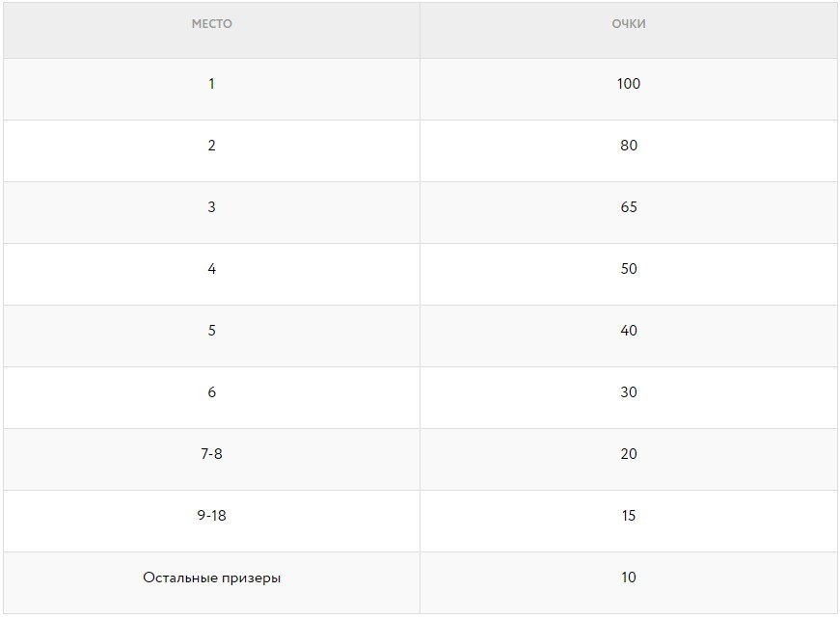Viewport: 840px width, 618px height.
Task: Click the 15 points value
Action: (x=629, y=516)
